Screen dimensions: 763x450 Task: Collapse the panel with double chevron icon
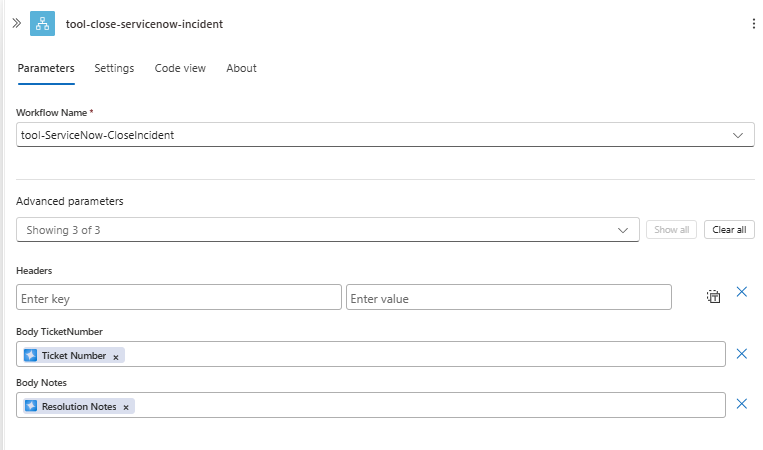point(16,23)
